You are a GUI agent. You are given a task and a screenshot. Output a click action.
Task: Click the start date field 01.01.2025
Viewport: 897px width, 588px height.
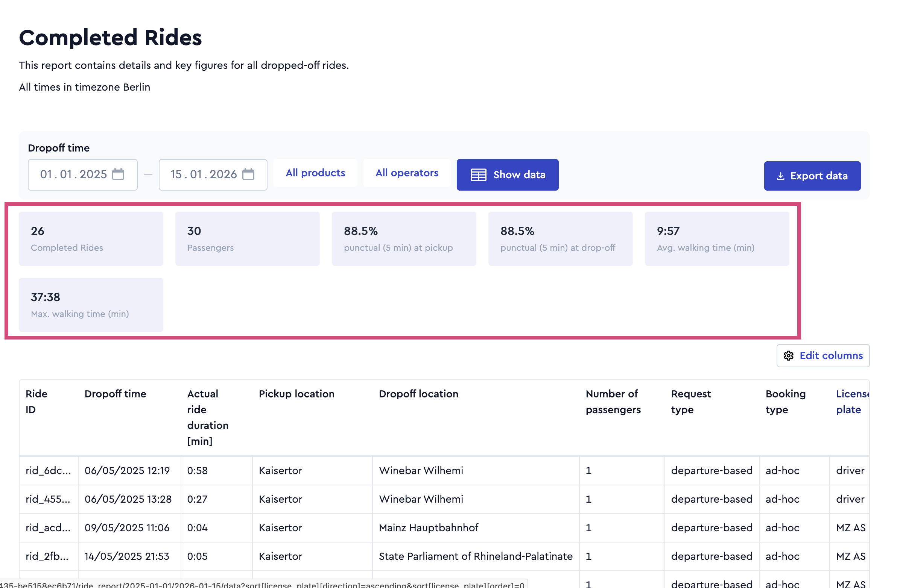[x=82, y=175]
